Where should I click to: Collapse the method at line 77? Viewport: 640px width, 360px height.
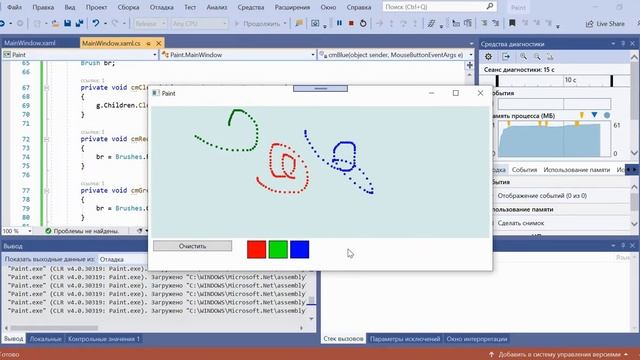pyautogui.click(x=47, y=191)
